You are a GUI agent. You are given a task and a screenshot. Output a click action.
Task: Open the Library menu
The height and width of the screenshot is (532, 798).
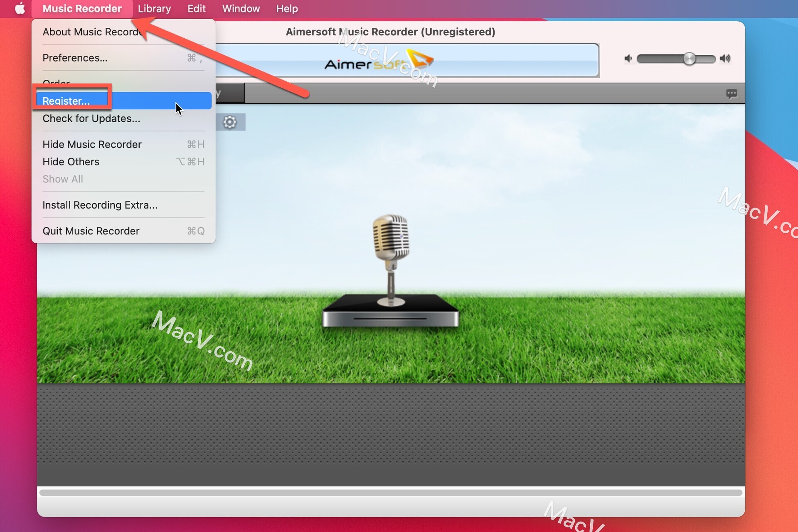tap(154, 8)
